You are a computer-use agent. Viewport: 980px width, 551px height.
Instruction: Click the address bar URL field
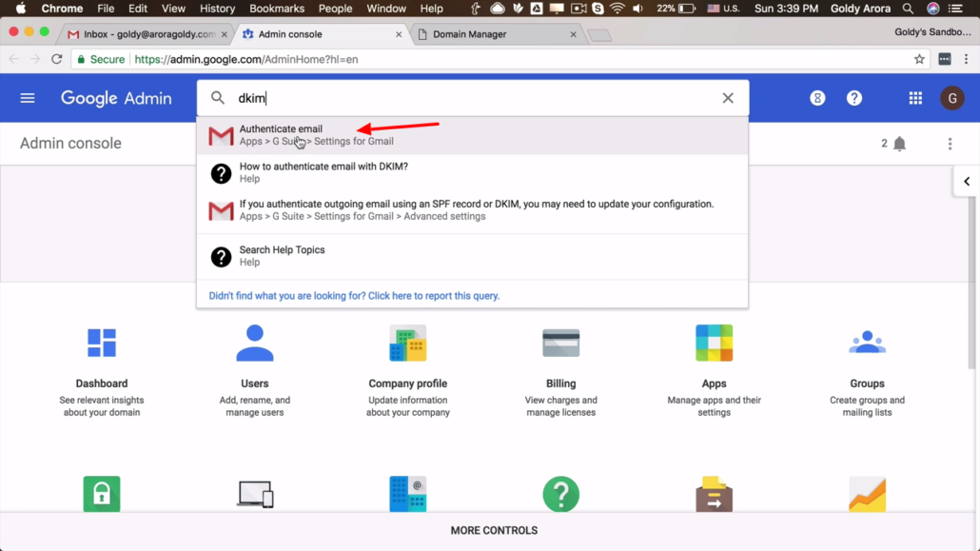coord(500,59)
